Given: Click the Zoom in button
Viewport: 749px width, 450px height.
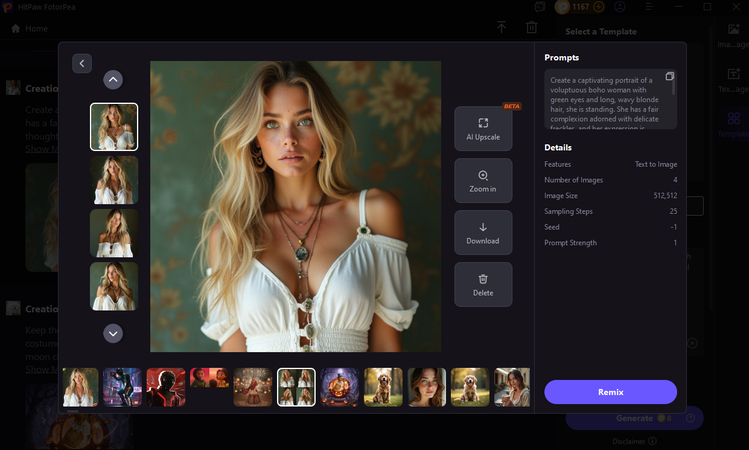Looking at the screenshot, I should point(483,181).
